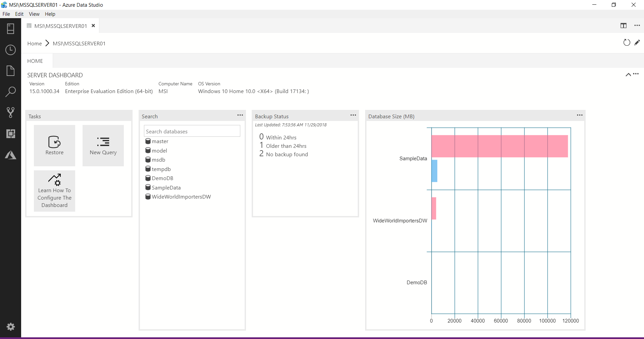Click the OS Version value text
The image size is (644, 339).
(x=253, y=91)
